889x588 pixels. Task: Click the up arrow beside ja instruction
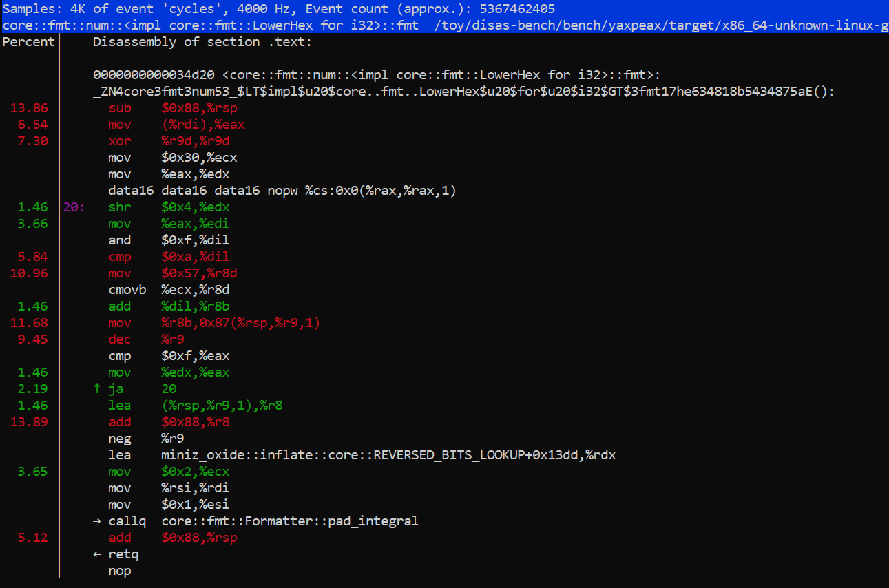pos(97,389)
